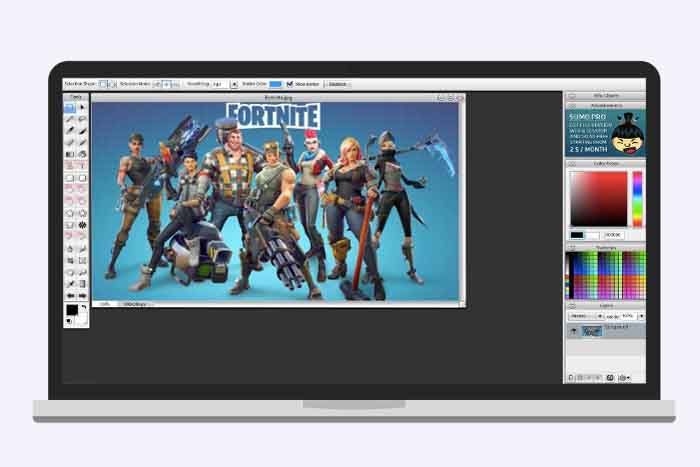Click the Background layer name
The image size is (700, 467).
(x=616, y=327)
